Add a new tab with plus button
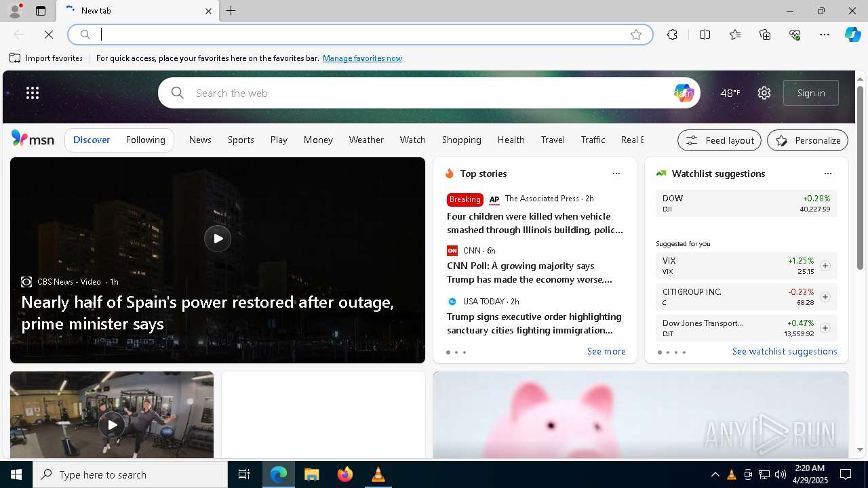This screenshot has height=488, width=868. (x=231, y=11)
